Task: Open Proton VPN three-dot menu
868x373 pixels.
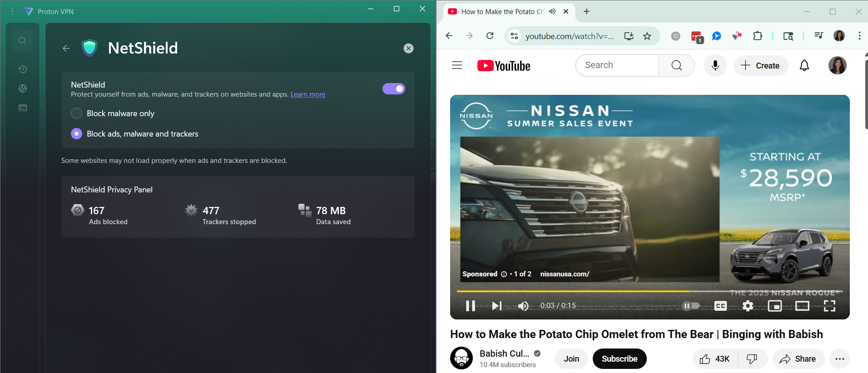Action: coord(12,11)
